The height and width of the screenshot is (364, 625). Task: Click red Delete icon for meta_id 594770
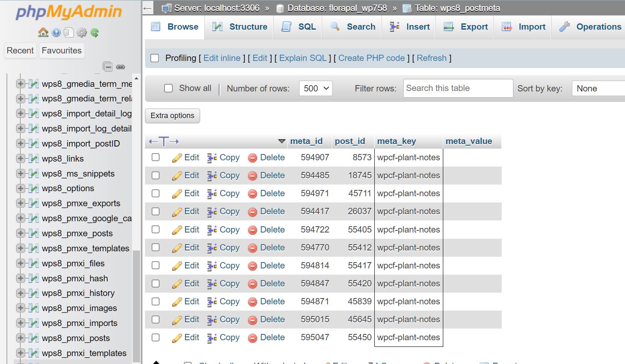coord(252,248)
